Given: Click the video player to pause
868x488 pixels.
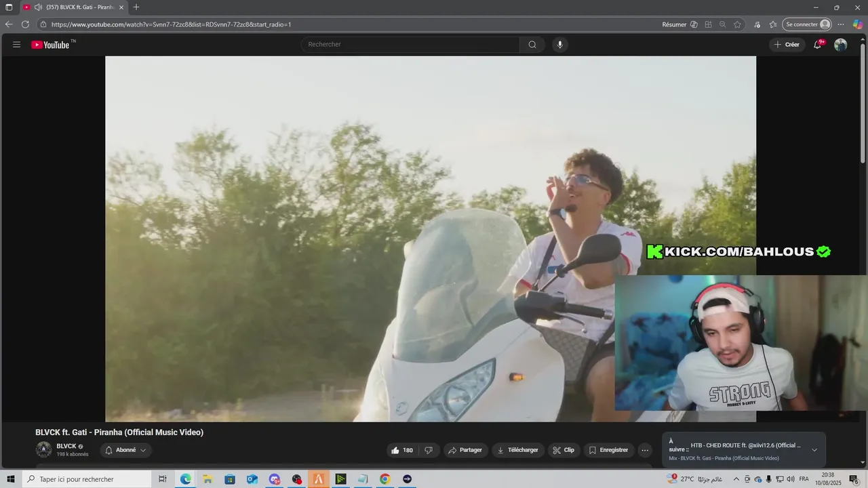Looking at the screenshot, I should point(431,239).
